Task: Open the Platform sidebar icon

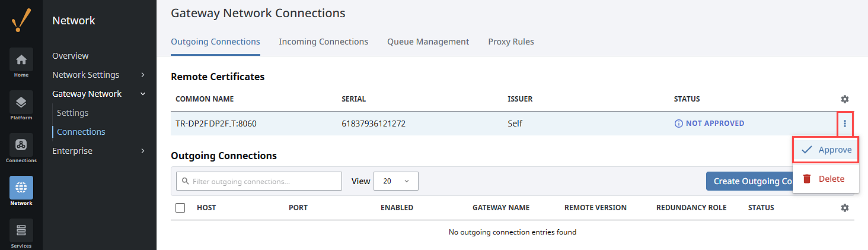Action: pyautogui.click(x=21, y=102)
